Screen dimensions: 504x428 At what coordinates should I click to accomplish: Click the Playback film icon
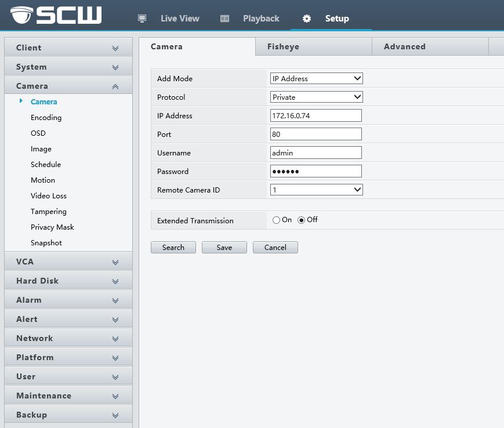pos(225,19)
